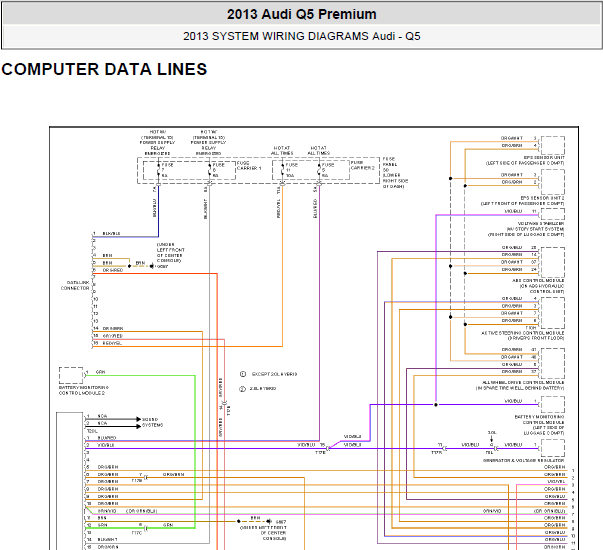Click "RED/YEL" at data link connector pin 16
Image resolution: width=603 pixels, height=550 pixels.
pyautogui.click(x=112, y=343)
